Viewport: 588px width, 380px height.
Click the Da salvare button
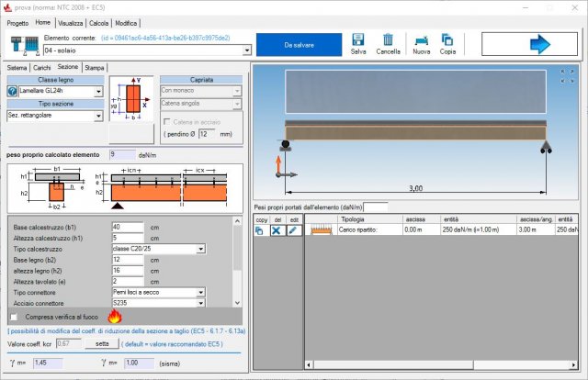[298, 44]
